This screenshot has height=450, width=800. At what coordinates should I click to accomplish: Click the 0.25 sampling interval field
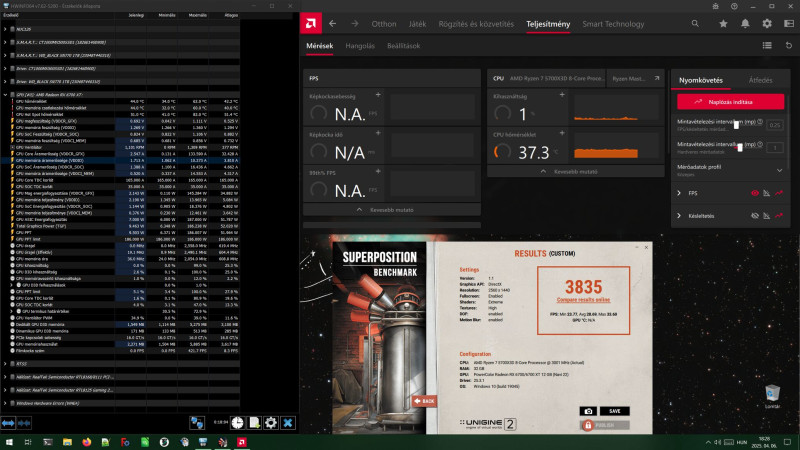775,125
